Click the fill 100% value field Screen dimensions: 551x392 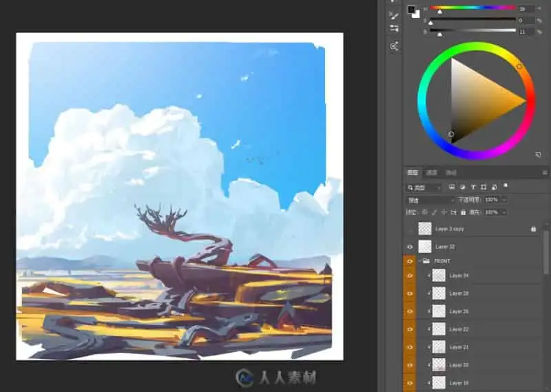tap(492, 212)
